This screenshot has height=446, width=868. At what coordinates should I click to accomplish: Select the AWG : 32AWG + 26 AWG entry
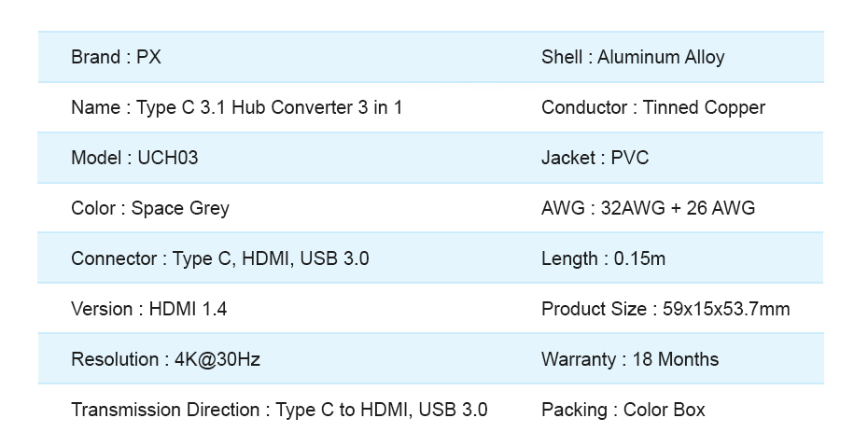tap(649, 208)
